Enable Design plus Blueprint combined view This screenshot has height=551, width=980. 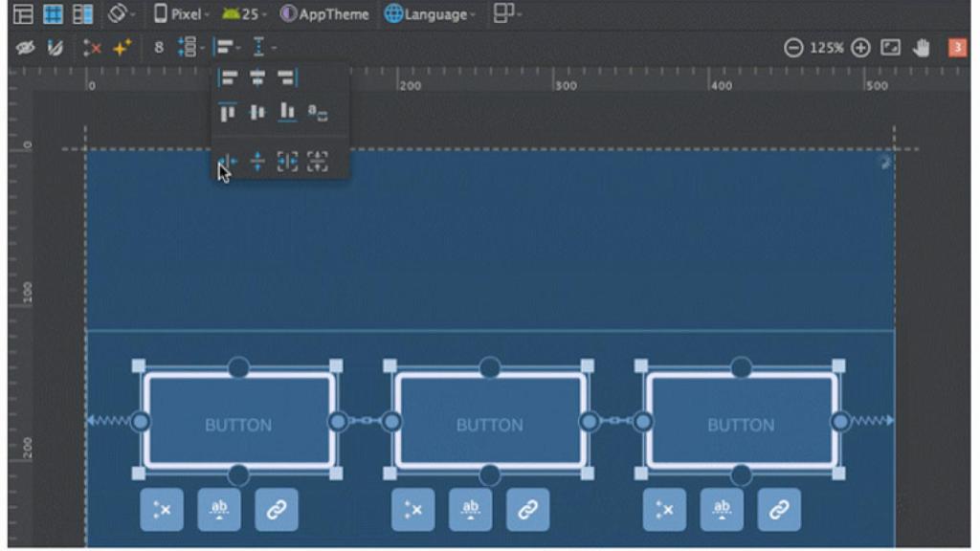tap(81, 13)
